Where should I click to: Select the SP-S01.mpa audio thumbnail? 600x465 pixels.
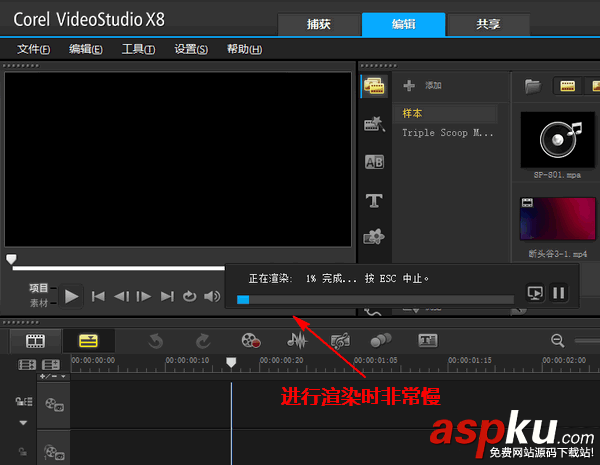(x=558, y=140)
